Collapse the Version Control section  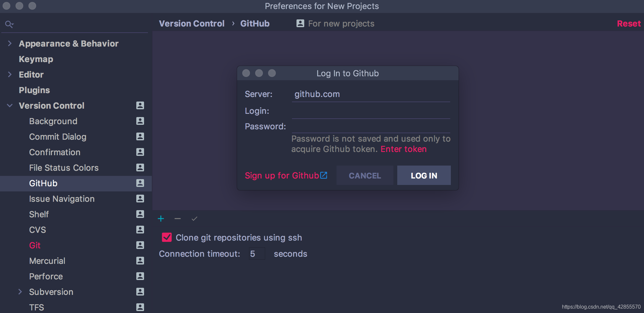point(10,105)
